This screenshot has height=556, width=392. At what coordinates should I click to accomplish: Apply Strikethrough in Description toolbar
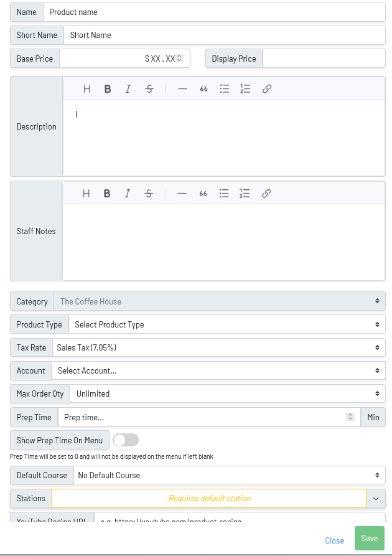click(x=149, y=89)
